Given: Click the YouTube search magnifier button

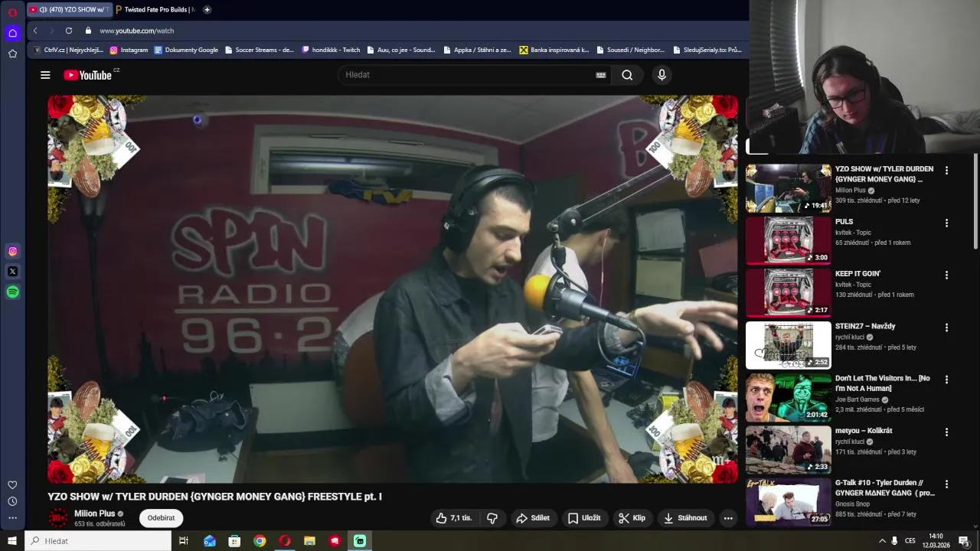Looking at the screenshot, I should 627,75.
